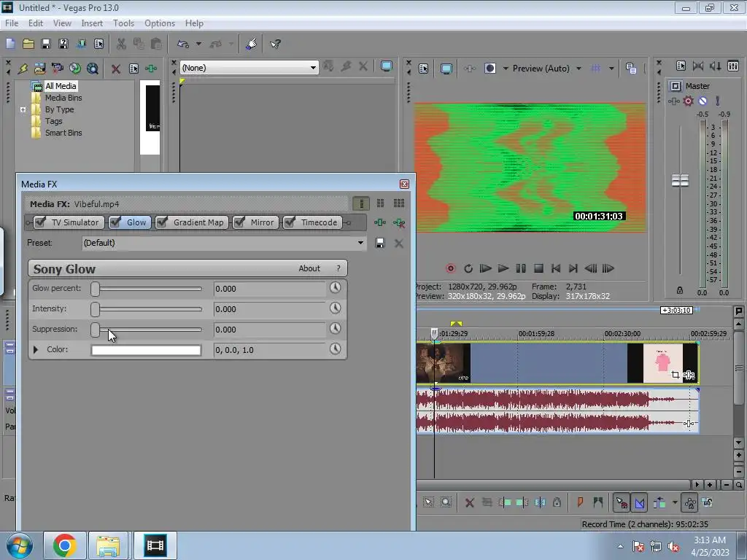747x560 pixels.
Task: Click the What's This help icon
Action: tap(275, 44)
